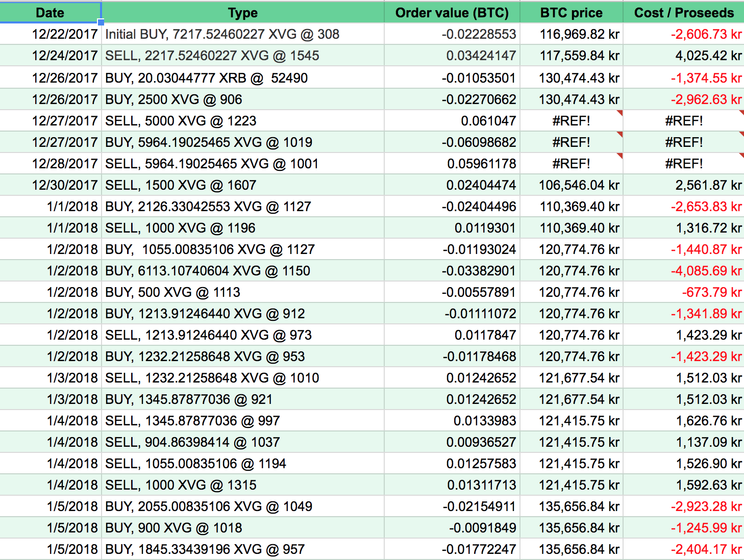Click BUY, 900 XVG @ 1018 cell
Screen dimensions: 744x560
pyautogui.click(x=243, y=528)
